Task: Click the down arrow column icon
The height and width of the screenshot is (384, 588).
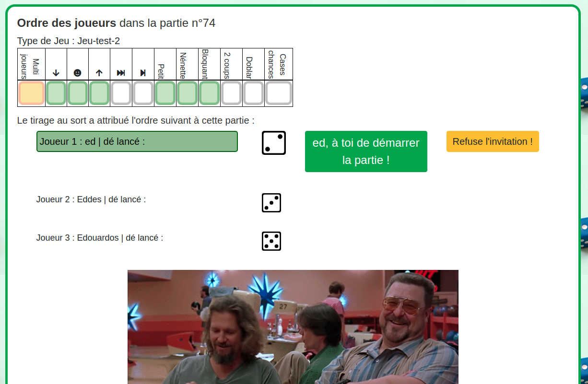Action: [x=56, y=73]
